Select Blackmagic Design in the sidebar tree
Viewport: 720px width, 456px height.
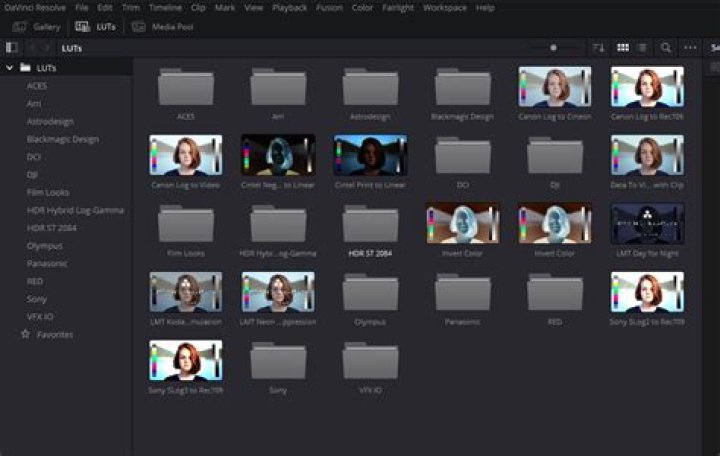63,139
